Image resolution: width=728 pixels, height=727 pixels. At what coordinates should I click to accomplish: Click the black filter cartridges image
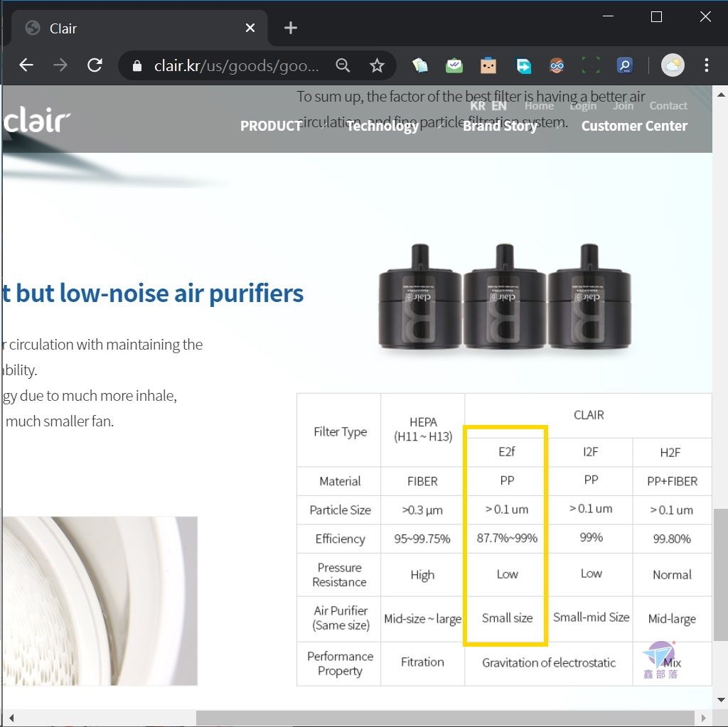(x=505, y=296)
